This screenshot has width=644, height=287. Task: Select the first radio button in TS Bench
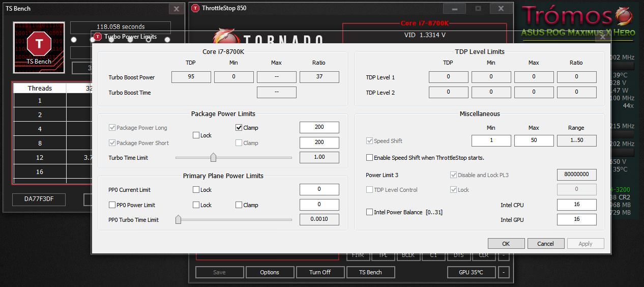pos(74,40)
